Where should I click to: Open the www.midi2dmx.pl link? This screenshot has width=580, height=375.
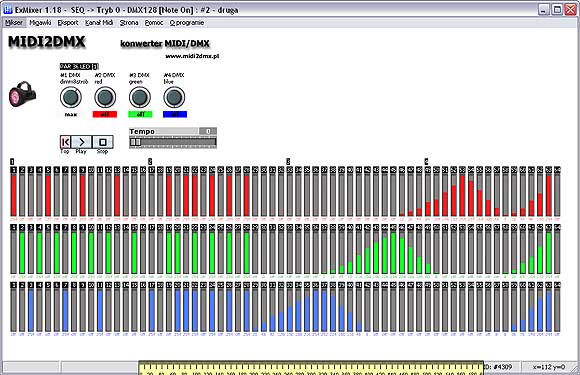(x=192, y=56)
